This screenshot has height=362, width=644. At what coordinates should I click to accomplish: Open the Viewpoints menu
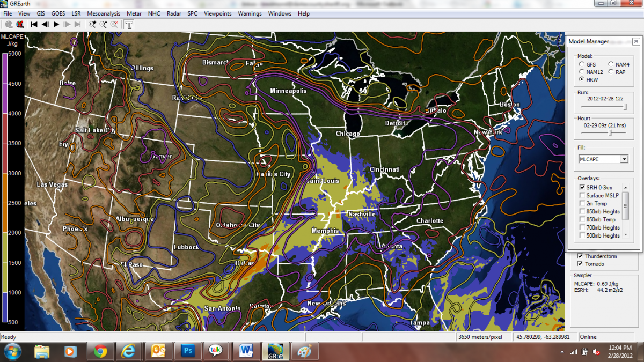[x=217, y=13]
